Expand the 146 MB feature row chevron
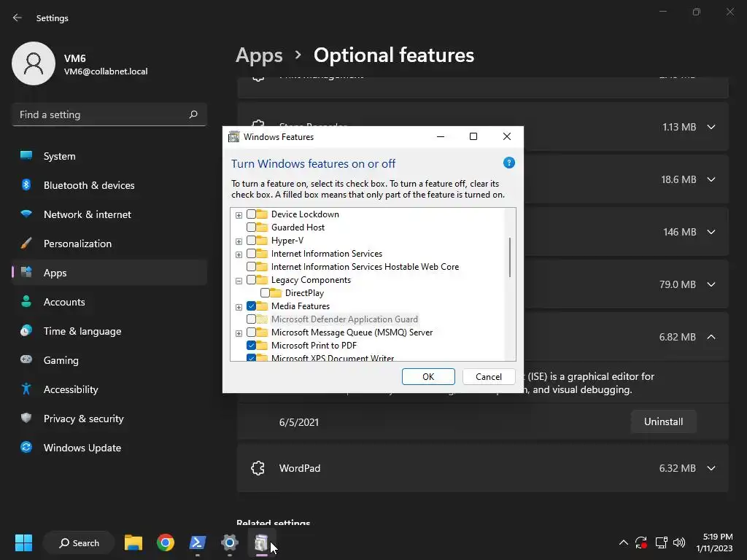This screenshot has height=560, width=747. tap(711, 232)
